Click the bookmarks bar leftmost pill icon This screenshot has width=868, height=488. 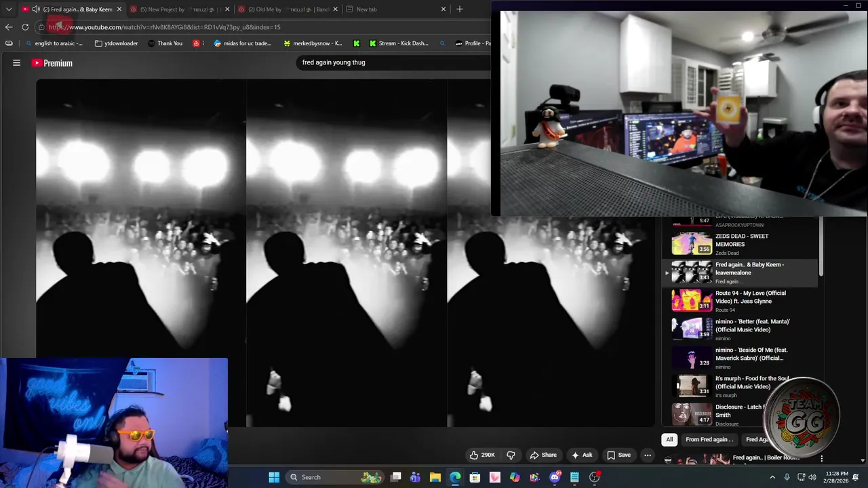click(x=9, y=43)
